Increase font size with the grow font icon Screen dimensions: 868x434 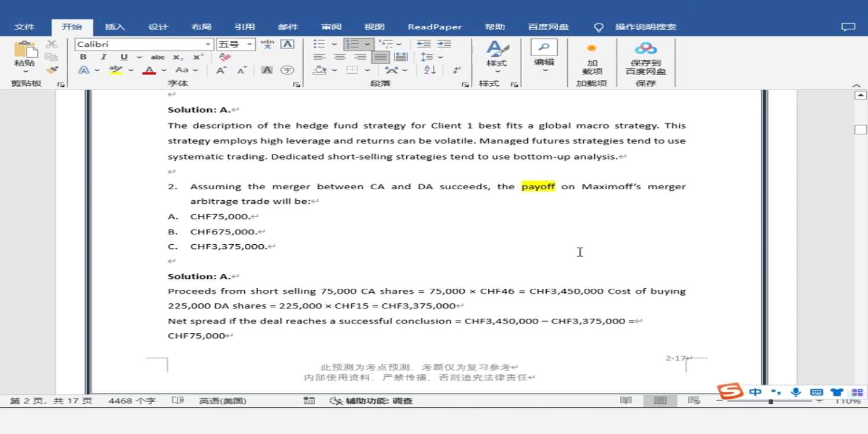click(221, 70)
